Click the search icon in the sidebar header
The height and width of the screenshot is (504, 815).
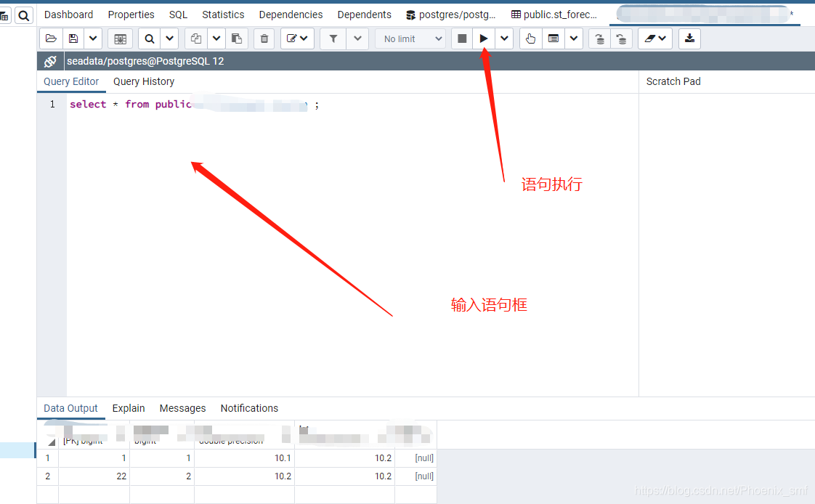tap(23, 15)
